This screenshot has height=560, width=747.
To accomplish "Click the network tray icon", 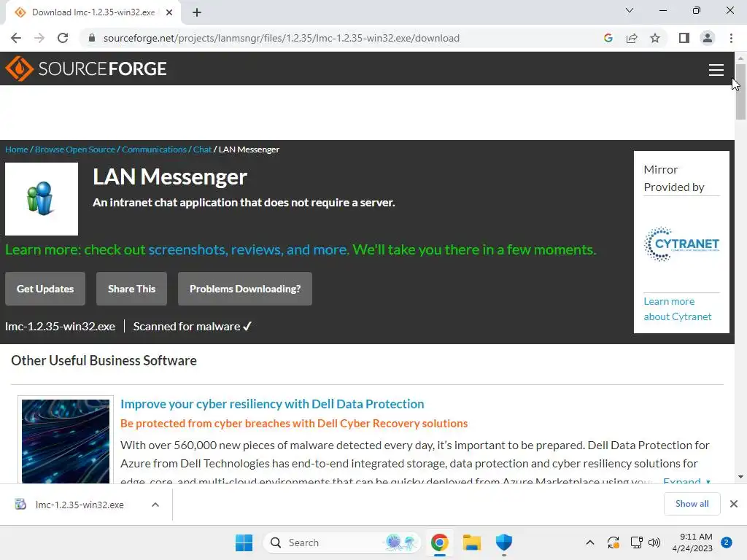I will pyautogui.click(x=636, y=542).
